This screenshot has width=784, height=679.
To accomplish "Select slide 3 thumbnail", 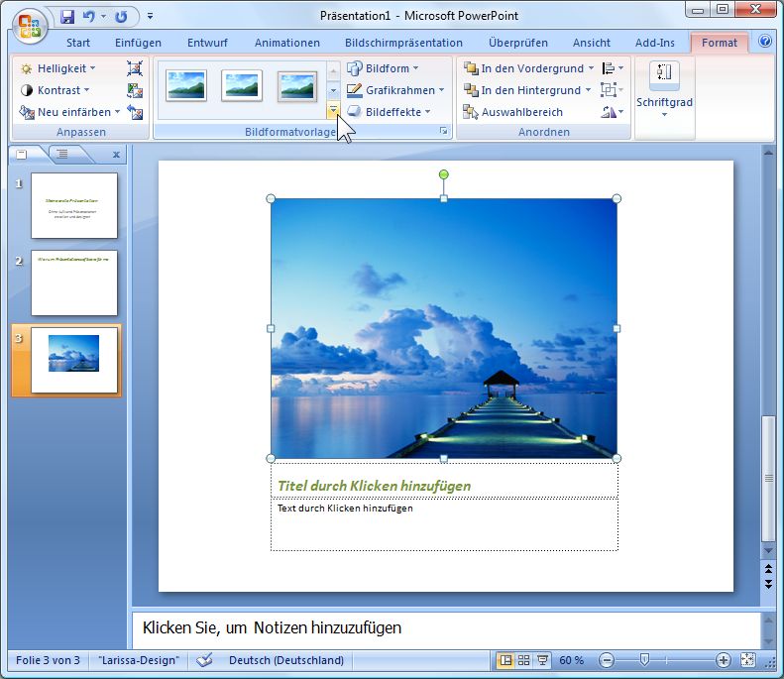I will (x=74, y=361).
